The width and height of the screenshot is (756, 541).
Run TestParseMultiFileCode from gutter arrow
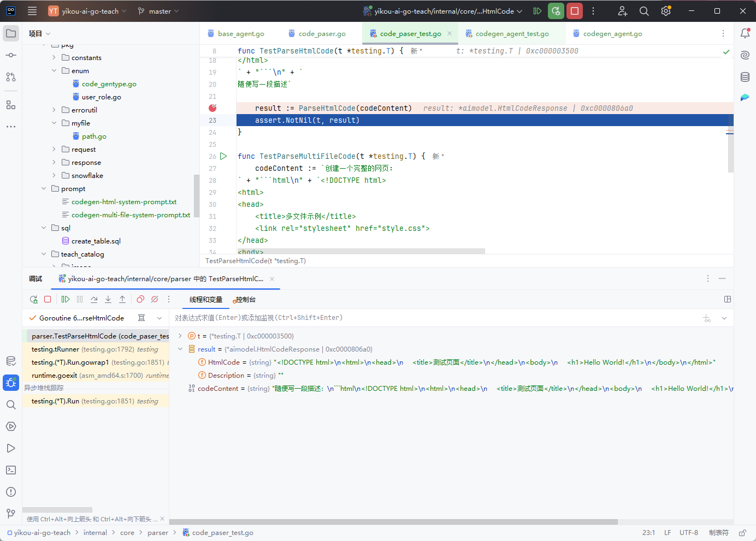pyautogui.click(x=223, y=156)
